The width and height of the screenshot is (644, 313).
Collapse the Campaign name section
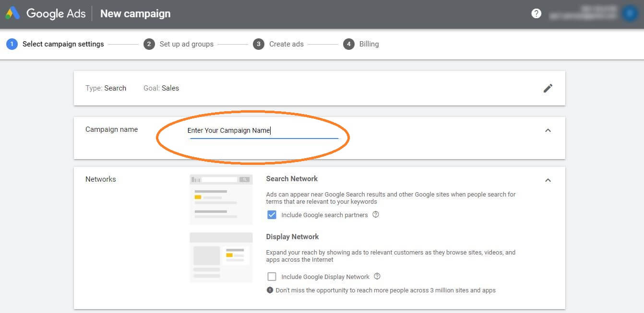[548, 130]
